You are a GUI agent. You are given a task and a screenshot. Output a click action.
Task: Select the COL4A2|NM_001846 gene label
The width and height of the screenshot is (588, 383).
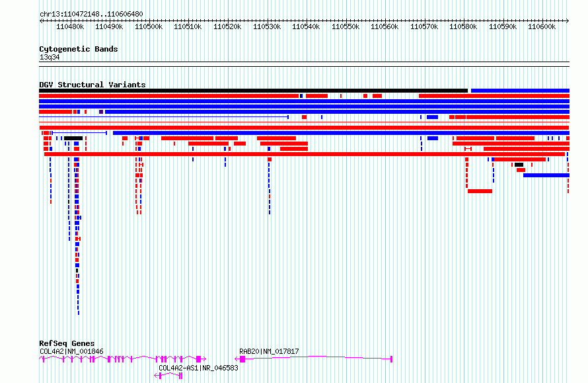point(71,351)
